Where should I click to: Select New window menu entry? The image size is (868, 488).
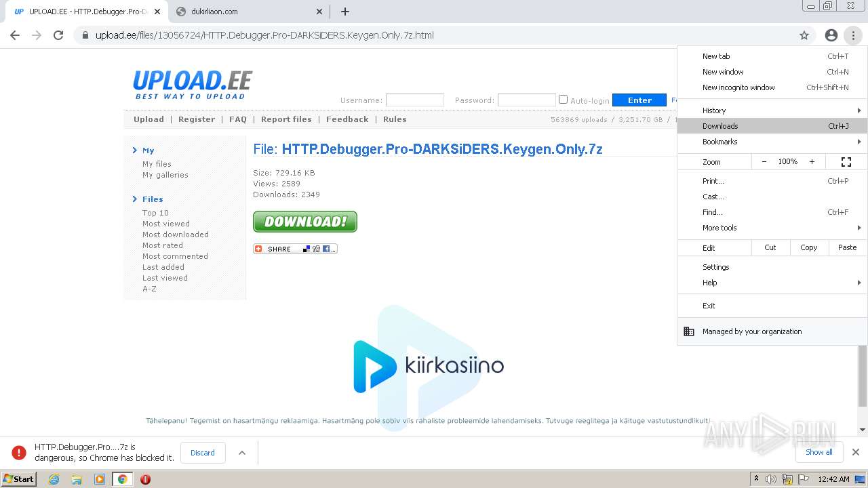click(x=772, y=72)
